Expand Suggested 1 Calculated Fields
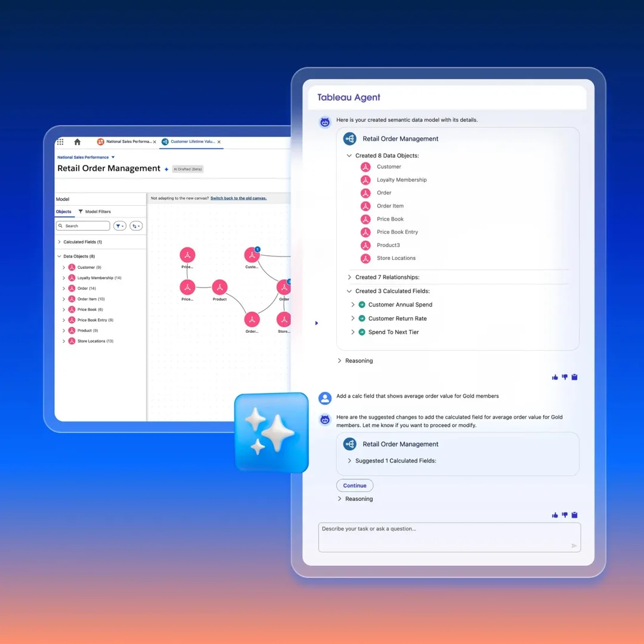The height and width of the screenshot is (644, 644). [x=349, y=461]
